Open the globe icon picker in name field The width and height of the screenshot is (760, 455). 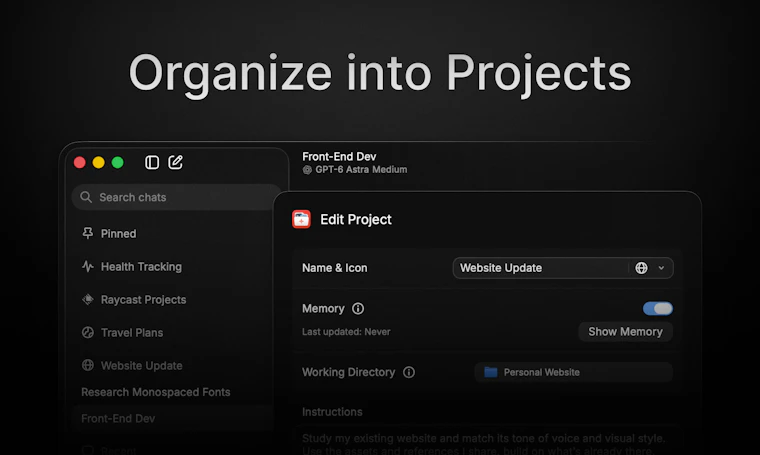point(641,268)
